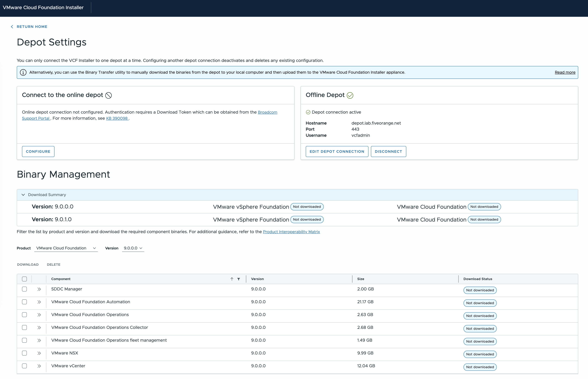Click the DOWNLOAD action above the table

click(x=28, y=265)
